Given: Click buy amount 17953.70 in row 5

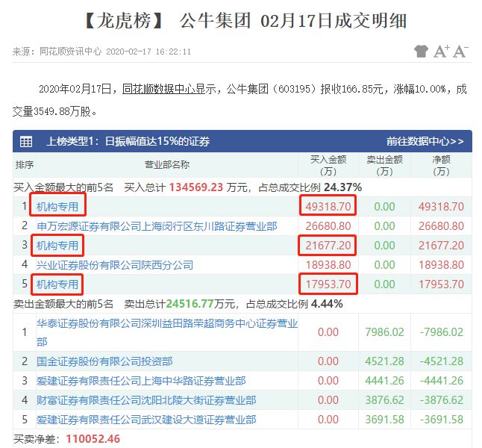Looking at the screenshot, I should [x=328, y=284].
